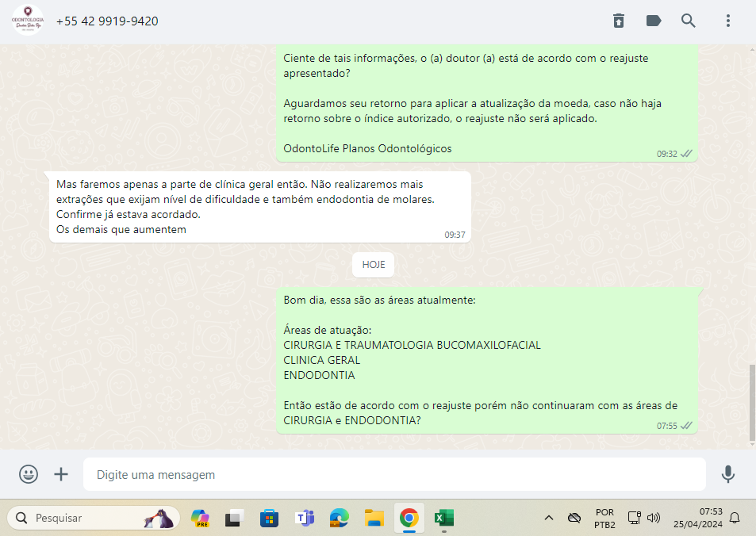756x536 pixels.
Task: Click 'Os demais que aumentem' text
Action: [121, 229]
